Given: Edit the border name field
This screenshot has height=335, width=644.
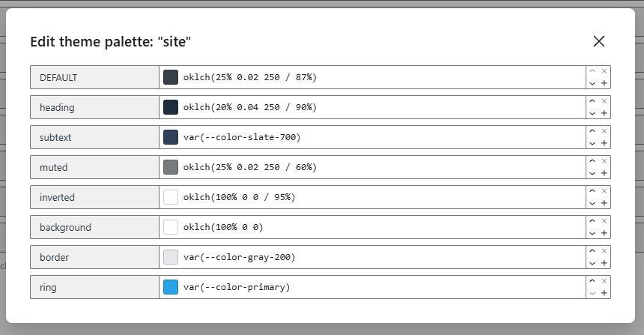Looking at the screenshot, I should (94, 257).
